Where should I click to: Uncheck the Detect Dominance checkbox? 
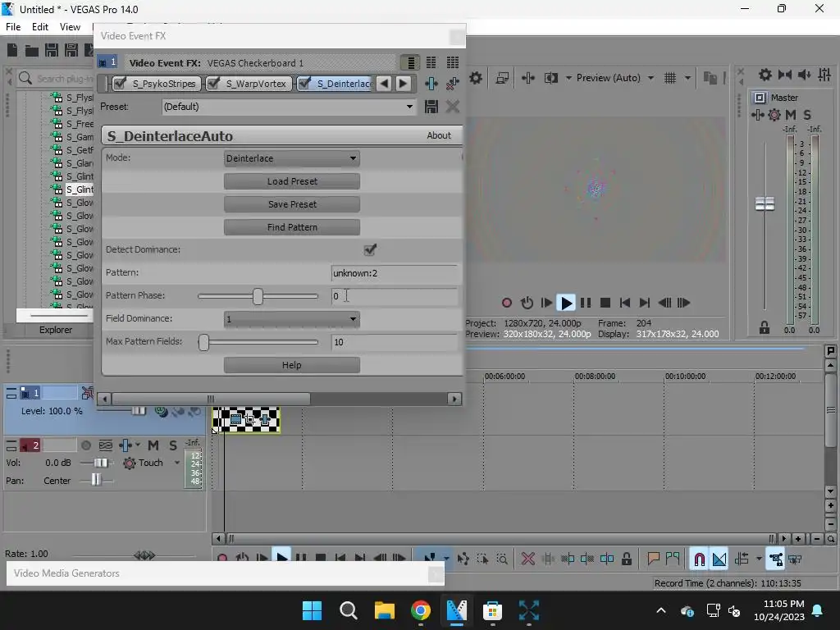370,249
